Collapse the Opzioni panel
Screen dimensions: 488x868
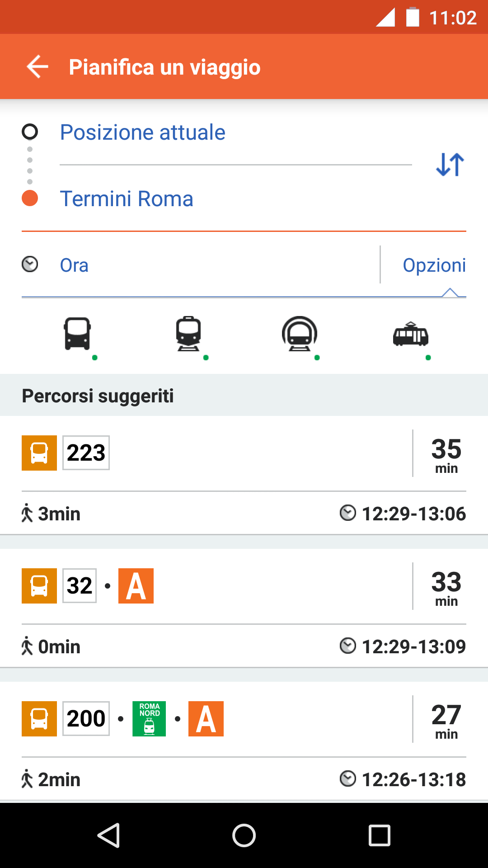click(x=434, y=265)
